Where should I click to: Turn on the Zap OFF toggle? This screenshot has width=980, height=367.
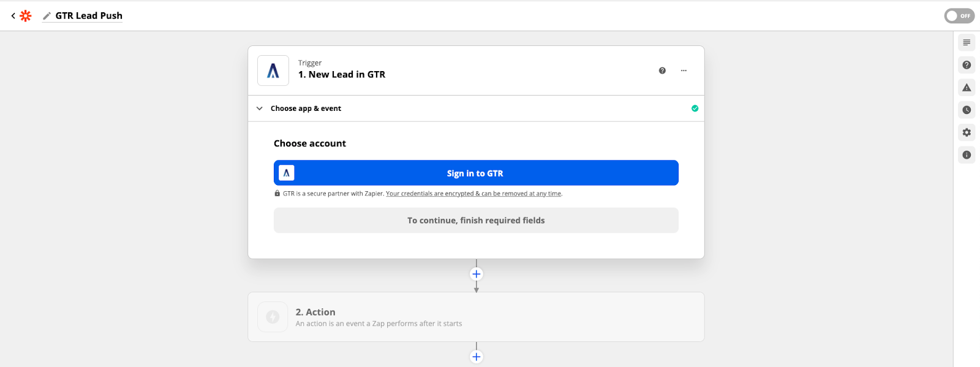click(x=959, y=16)
